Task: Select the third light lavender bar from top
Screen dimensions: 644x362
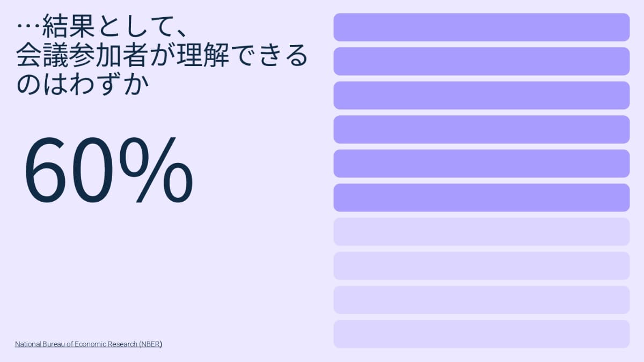Action: click(481, 300)
